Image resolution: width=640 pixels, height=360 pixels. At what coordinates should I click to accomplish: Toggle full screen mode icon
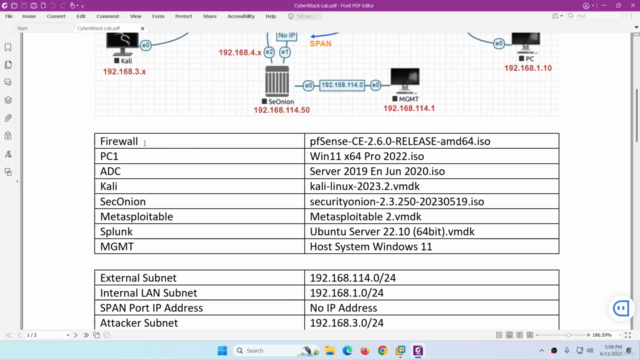[x=628, y=335]
